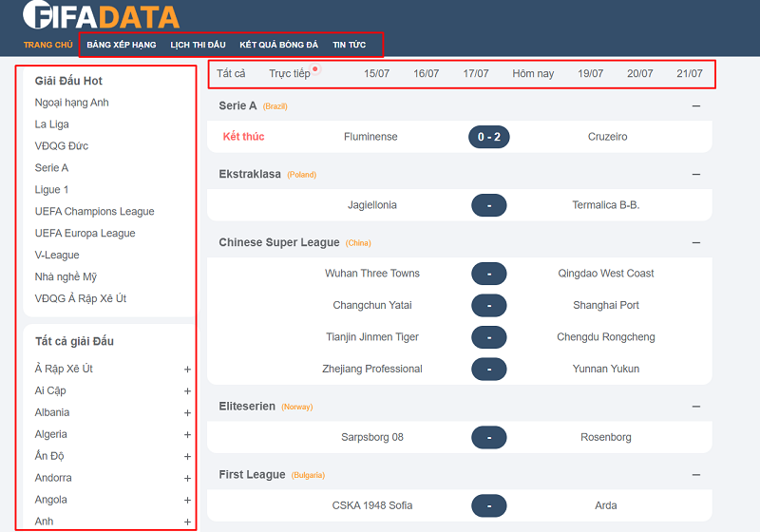The height and width of the screenshot is (532, 760).
Task: Open the TRANG CHỦ menu item
Action: point(48,45)
